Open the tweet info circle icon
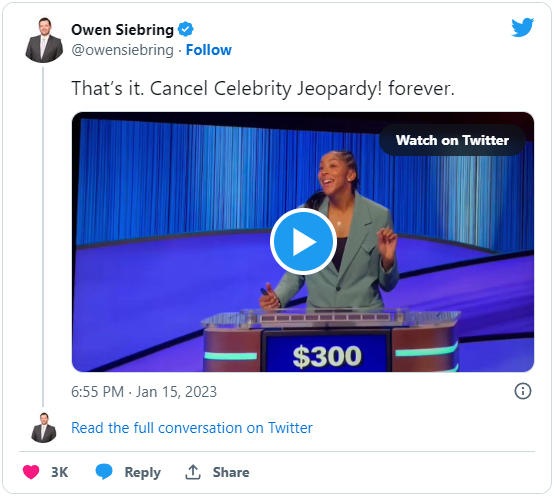Screen dimensions: 555x497 522,391
